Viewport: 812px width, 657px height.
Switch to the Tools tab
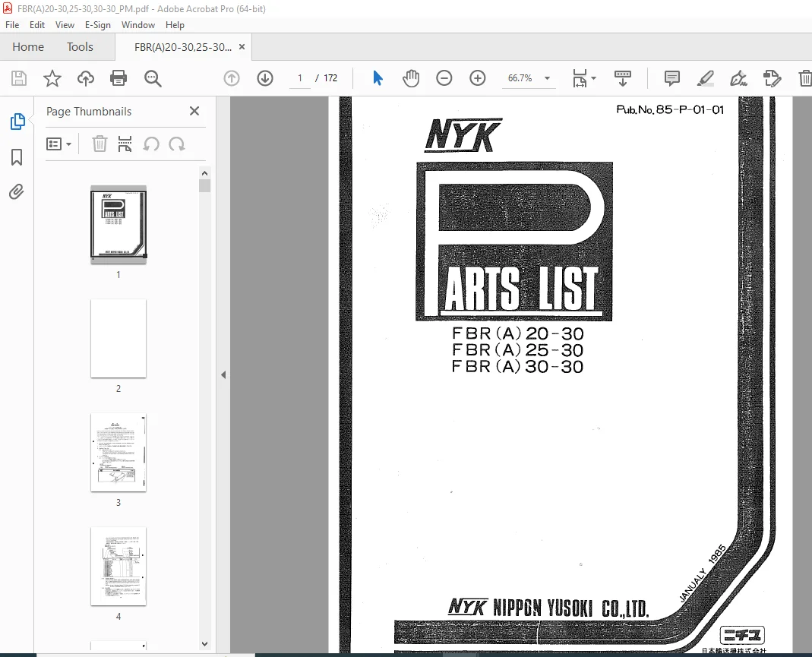tap(80, 47)
